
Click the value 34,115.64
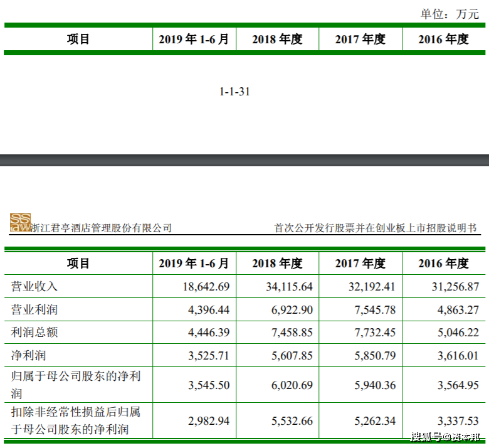pyautogui.click(x=289, y=287)
